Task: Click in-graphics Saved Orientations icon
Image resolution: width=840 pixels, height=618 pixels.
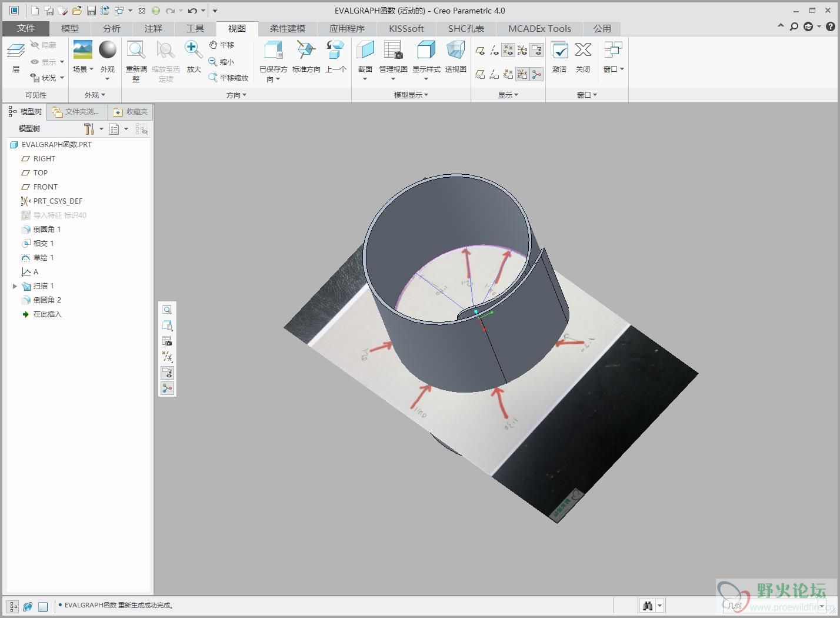Action: coord(167,325)
